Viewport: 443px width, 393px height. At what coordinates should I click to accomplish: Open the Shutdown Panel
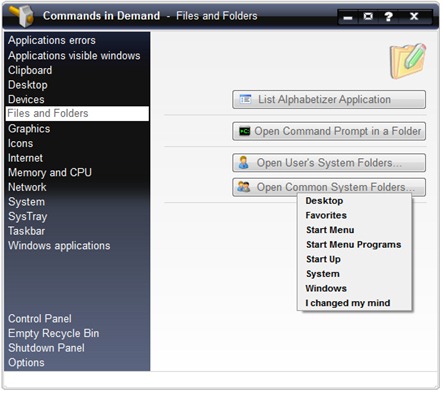coord(46,348)
